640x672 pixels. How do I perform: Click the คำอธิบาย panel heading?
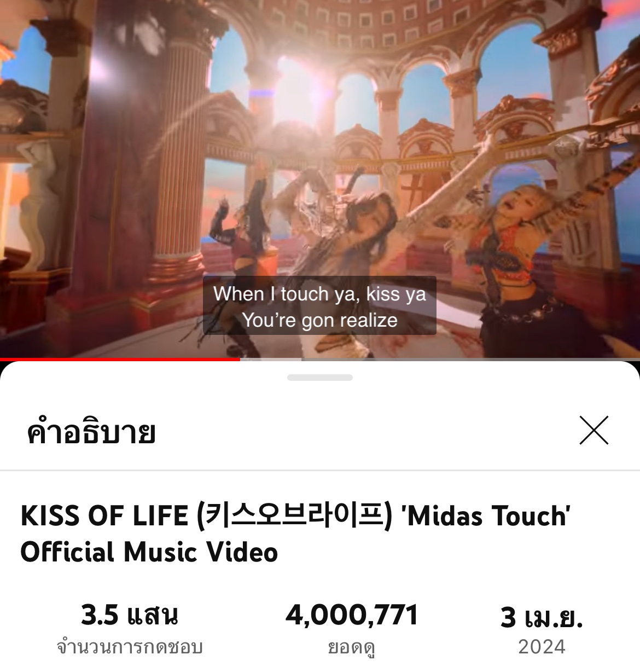coord(91,432)
